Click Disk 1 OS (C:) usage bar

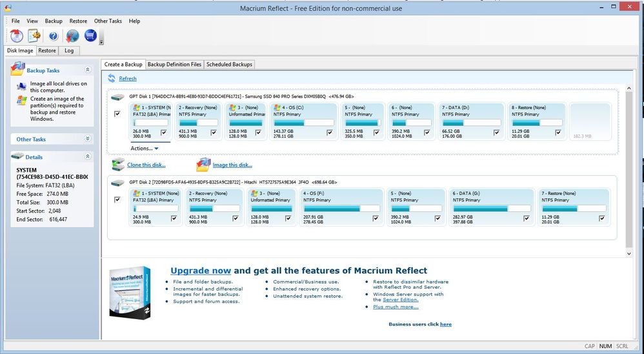pos(303,123)
